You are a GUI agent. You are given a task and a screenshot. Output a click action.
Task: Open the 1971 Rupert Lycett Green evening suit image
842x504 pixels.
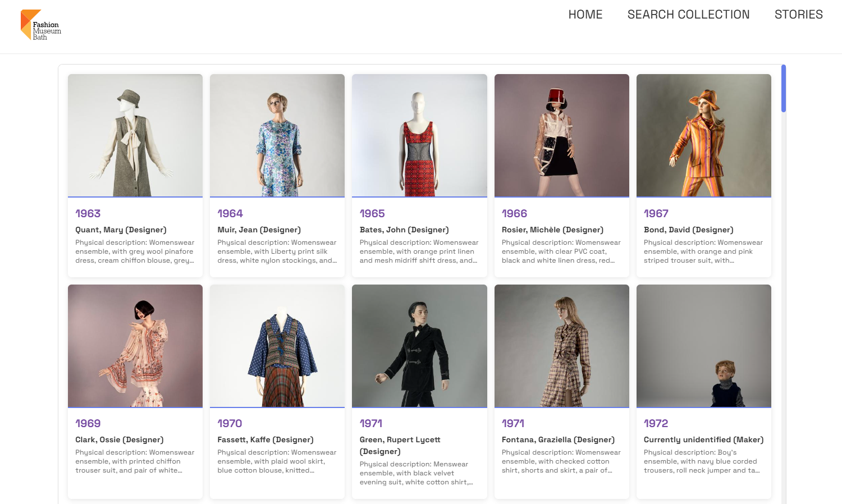pos(419,346)
